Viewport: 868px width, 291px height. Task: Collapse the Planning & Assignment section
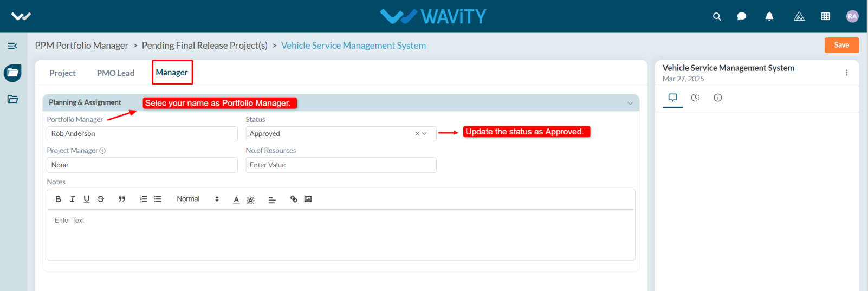pyautogui.click(x=630, y=103)
